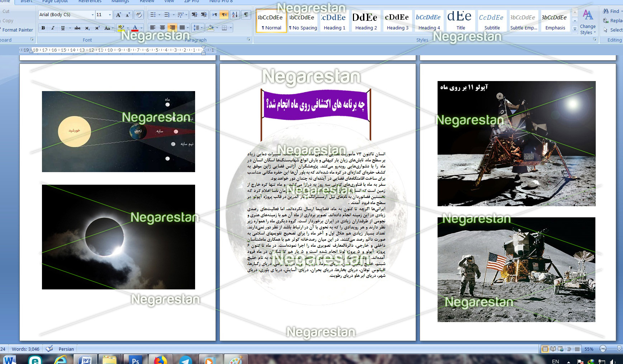Open the Review tab
Screen dimensions: 623x364
coord(147,1)
